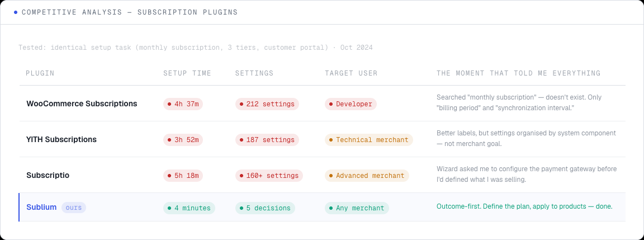The image size is (644, 240).
Task: Click the '3h 52m' setup time pill
Action: click(x=183, y=140)
